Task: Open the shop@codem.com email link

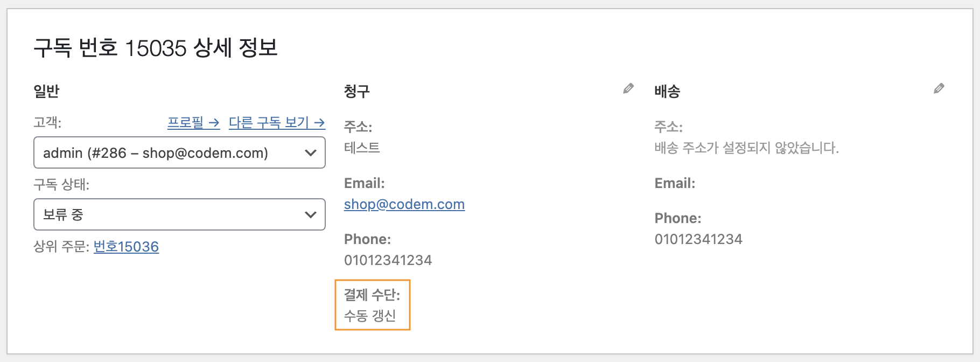Action: click(x=404, y=205)
